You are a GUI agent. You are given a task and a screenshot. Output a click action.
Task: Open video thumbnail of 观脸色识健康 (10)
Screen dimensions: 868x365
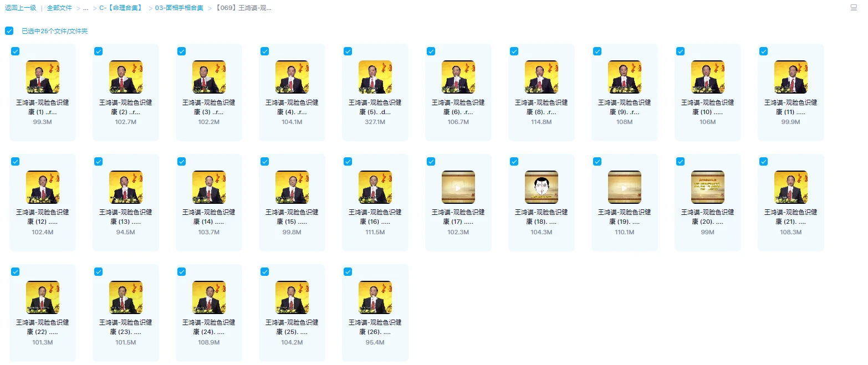(x=708, y=77)
